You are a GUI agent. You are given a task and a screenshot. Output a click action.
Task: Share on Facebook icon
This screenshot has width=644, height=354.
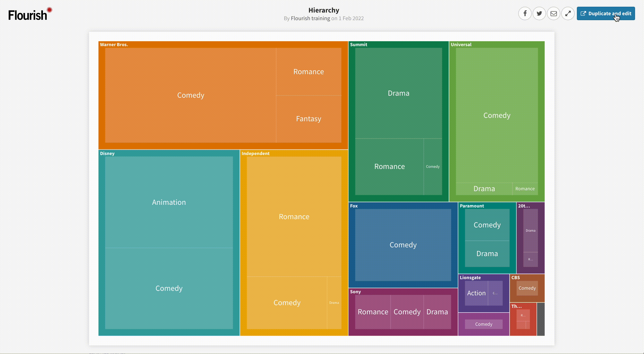tap(525, 13)
